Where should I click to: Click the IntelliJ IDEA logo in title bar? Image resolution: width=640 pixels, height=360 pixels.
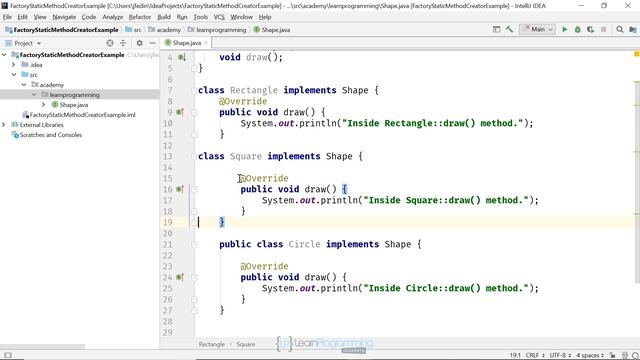[5, 6]
